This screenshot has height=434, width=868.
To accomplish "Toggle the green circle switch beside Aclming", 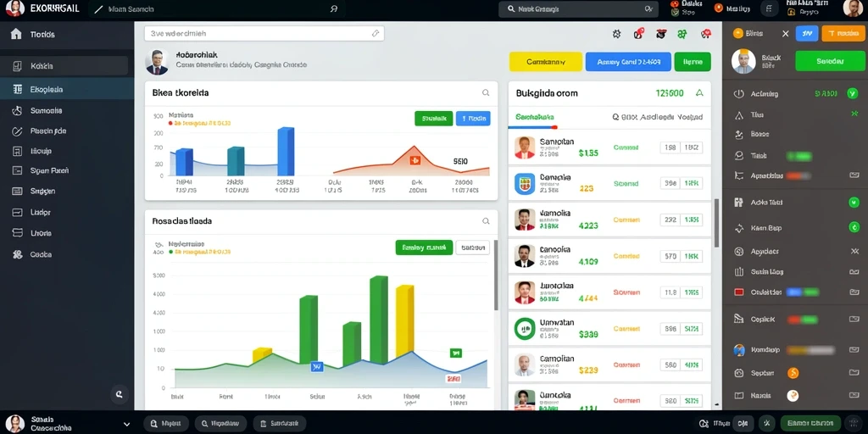I will (853, 93).
